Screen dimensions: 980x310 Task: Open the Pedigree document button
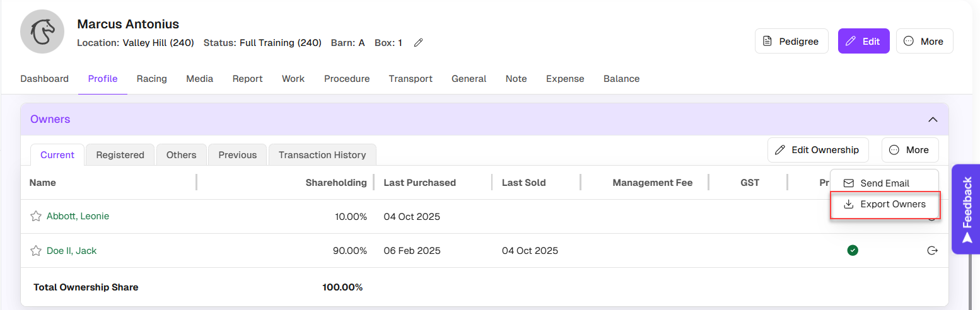791,41
